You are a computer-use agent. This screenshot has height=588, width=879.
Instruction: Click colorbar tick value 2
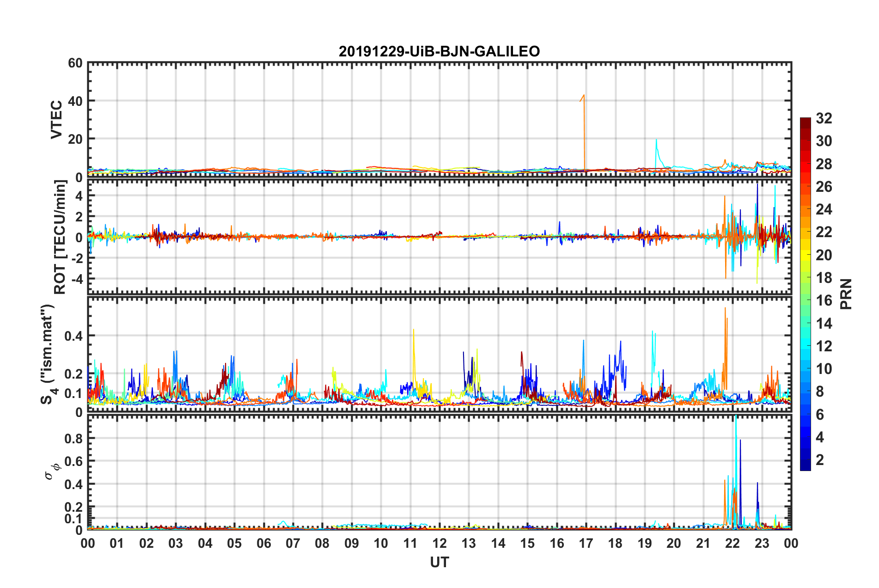pos(819,459)
